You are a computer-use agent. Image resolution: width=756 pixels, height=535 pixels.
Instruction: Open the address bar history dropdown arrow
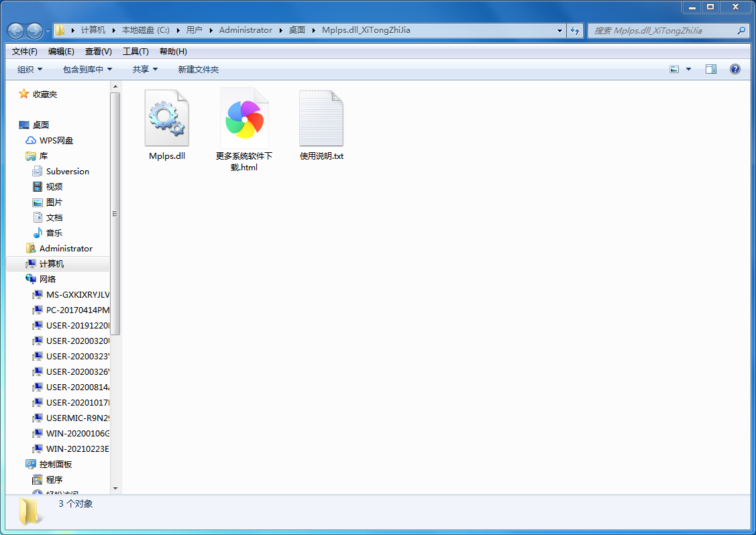(x=559, y=30)
